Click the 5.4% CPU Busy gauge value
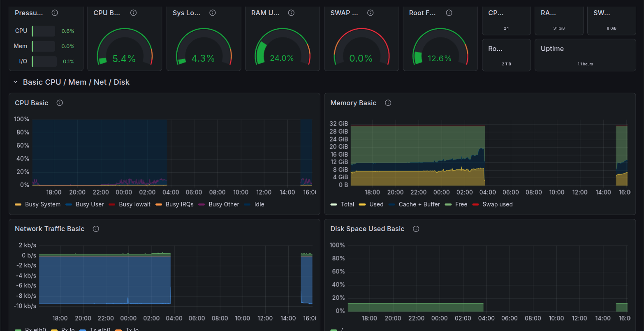 pos(124,58)
